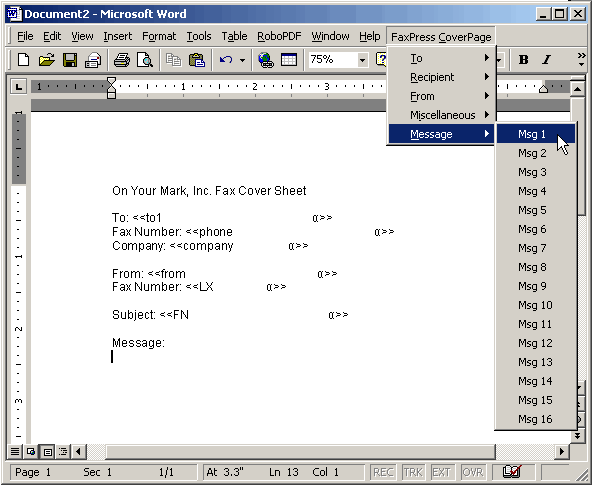
Task: Open the Format menu
Action: 159,36
